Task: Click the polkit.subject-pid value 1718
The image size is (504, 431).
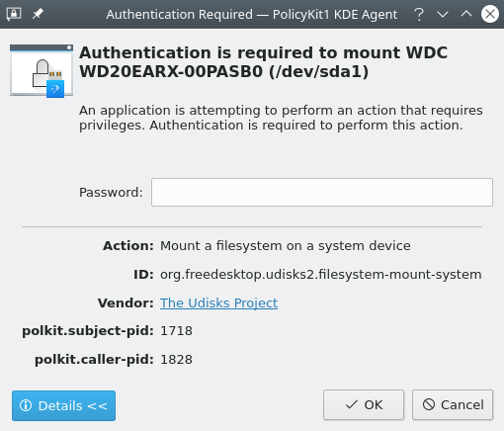Action: (x=176, y=331)
